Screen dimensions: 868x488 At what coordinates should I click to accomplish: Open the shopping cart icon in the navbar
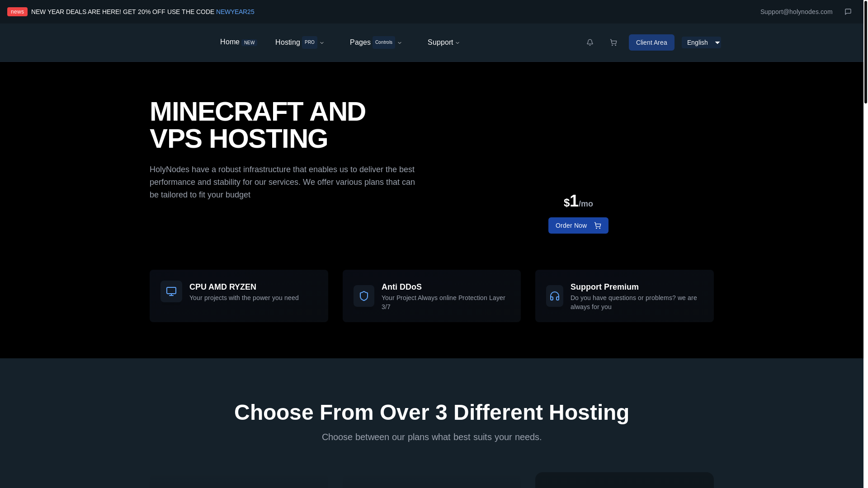[613, 42]
